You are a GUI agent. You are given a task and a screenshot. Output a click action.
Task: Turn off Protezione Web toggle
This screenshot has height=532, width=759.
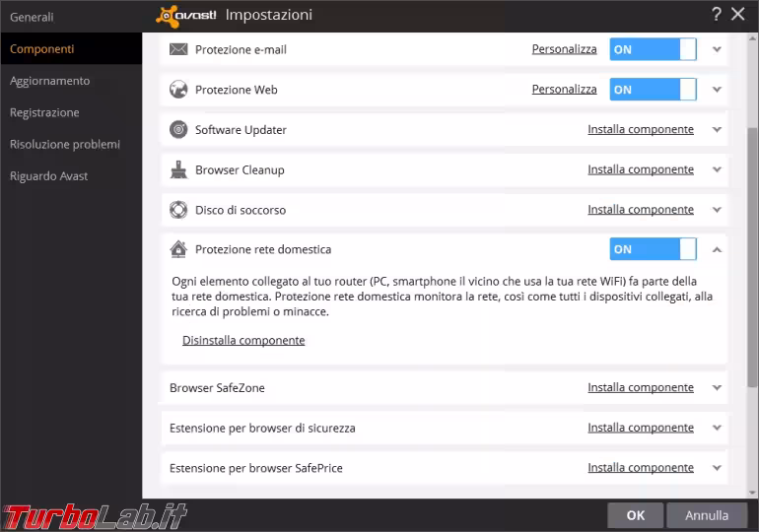(653, 90)
